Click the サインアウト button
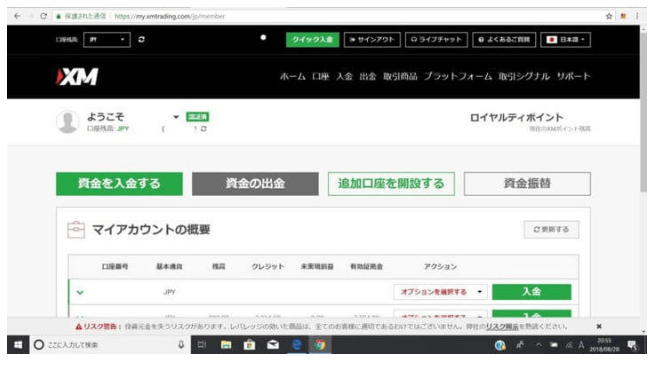The width and height of the screenshot is (654, 365). pos(372,40)
